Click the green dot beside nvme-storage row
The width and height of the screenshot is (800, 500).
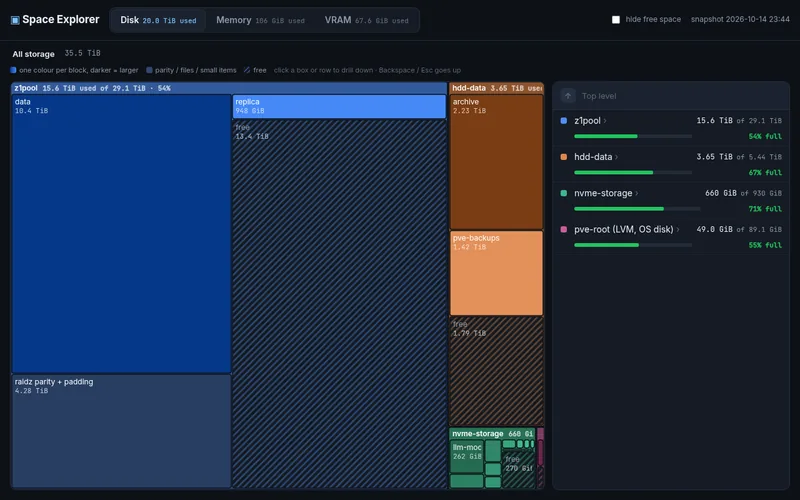[564, 193]
